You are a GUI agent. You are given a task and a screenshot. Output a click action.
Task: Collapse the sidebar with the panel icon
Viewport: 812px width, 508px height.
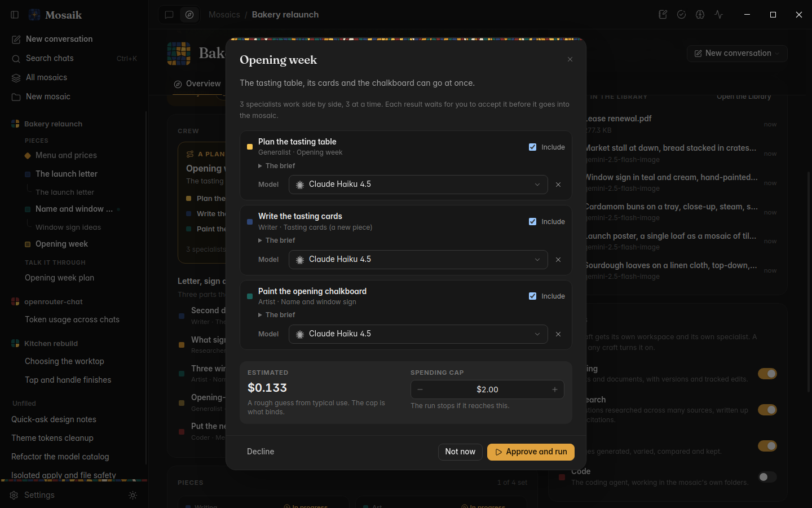15,15
